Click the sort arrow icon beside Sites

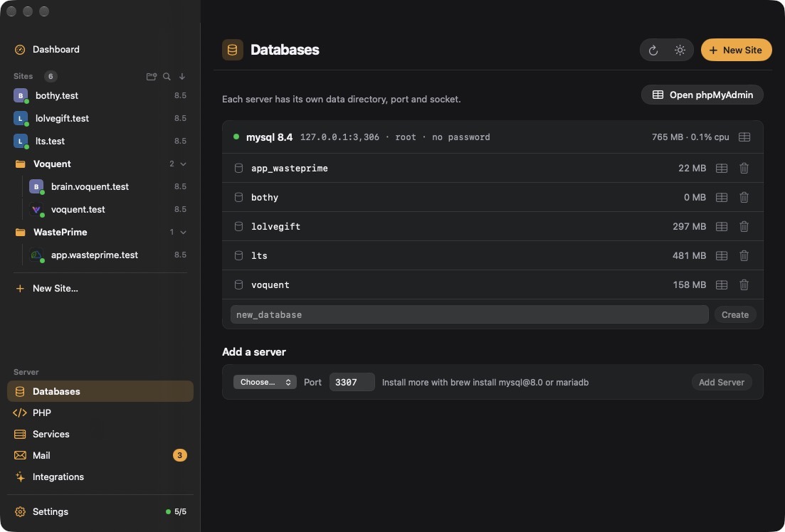click(182, 77)
